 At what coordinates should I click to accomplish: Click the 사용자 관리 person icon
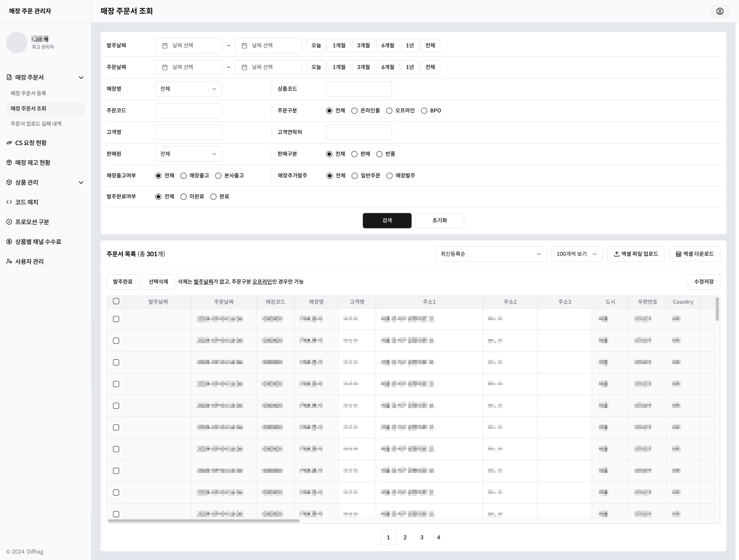coord(9,262)
